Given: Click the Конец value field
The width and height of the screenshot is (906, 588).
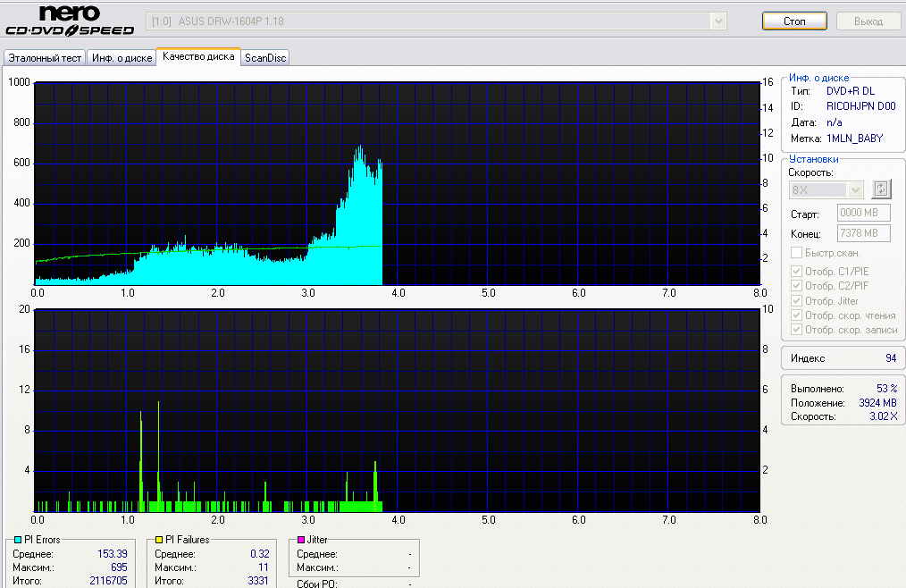Looking at the screenshot, I should coord(863,233).
